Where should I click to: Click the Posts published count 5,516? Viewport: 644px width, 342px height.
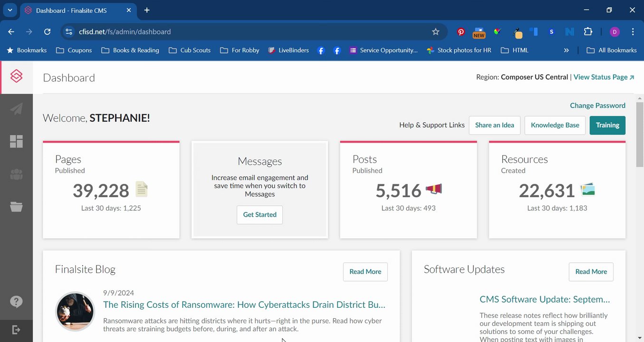398,190
